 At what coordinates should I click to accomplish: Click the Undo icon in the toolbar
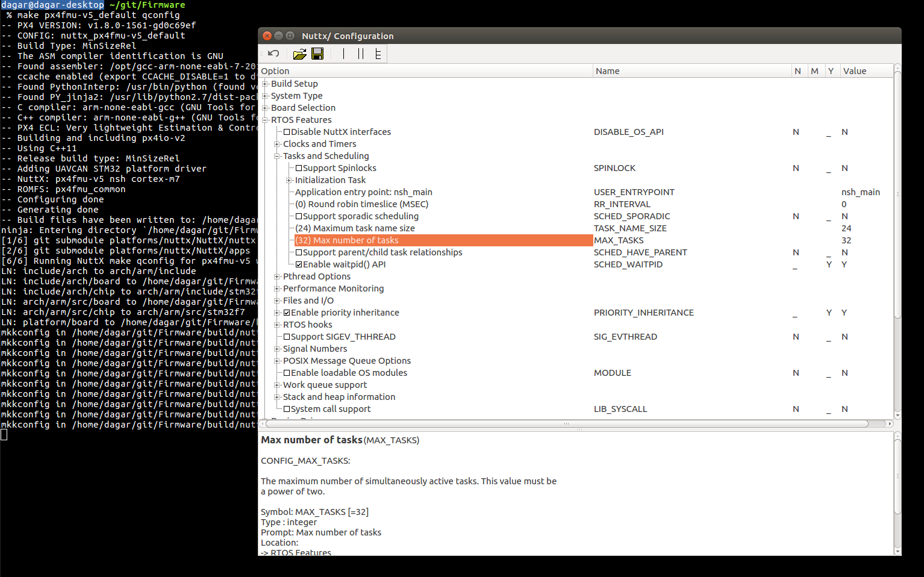[x=273, y=54]
